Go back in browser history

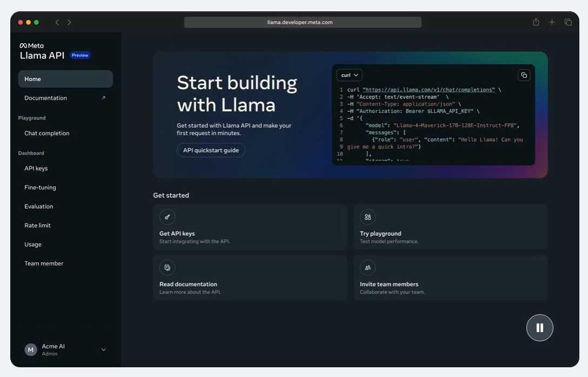click(x=57, y=22)
